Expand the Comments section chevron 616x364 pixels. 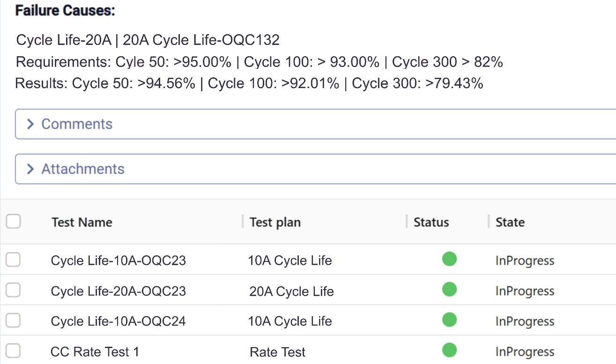click(x=30, y=124)
